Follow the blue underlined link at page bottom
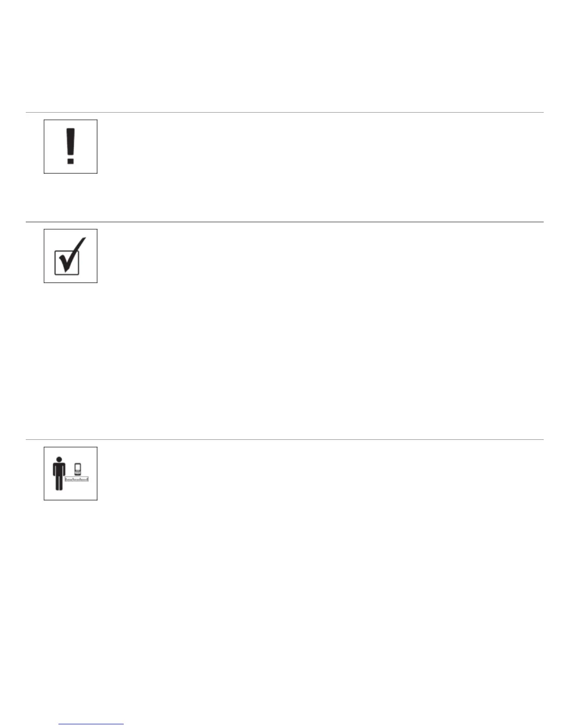Viewport: 563px width, 728px height. point(92,724)
